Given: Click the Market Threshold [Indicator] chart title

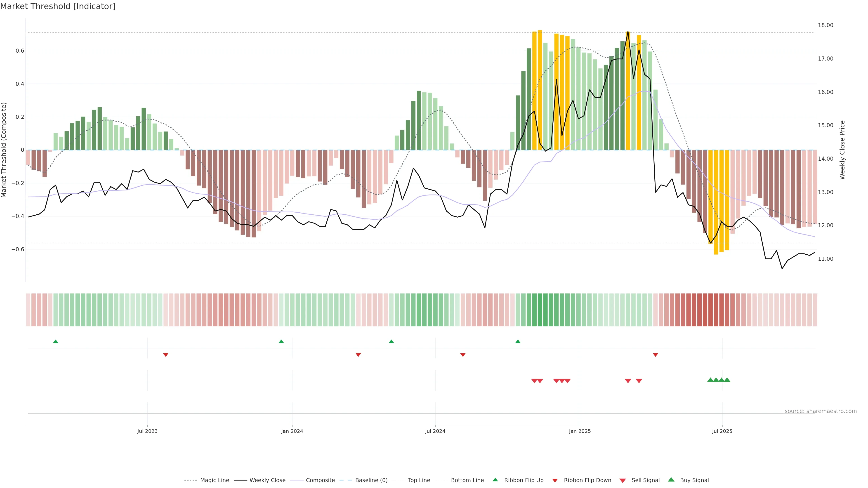Looking at the screenshot, I should coord(58,6).
